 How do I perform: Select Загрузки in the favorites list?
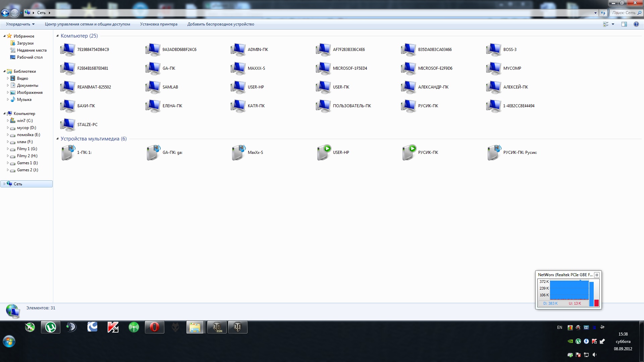(25, 43)
